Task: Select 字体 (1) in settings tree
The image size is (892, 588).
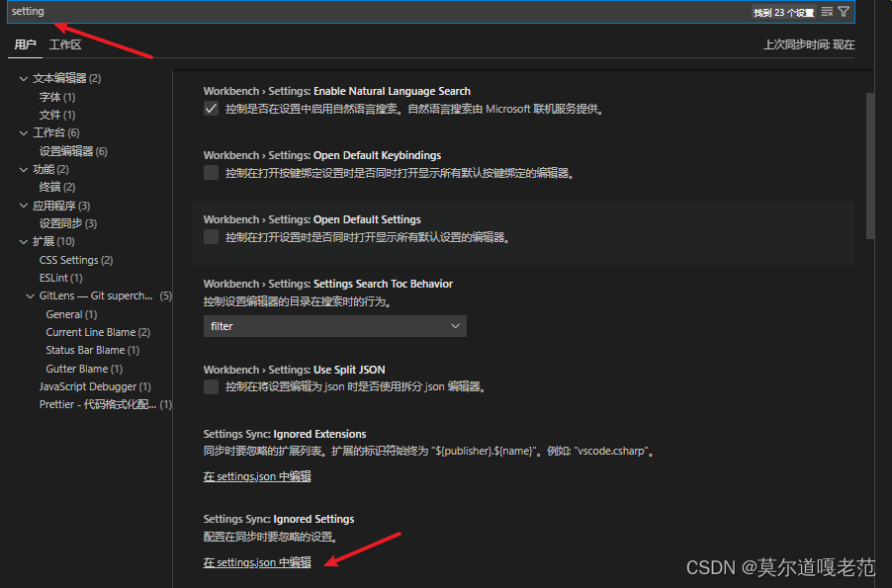Action: (x=57, y=97)
